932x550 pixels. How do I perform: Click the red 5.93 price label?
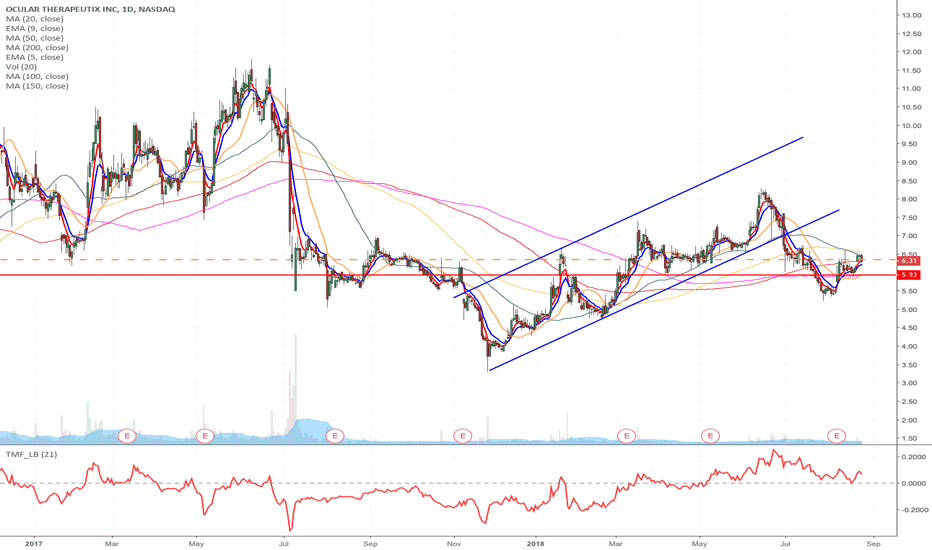coord(910,275)
